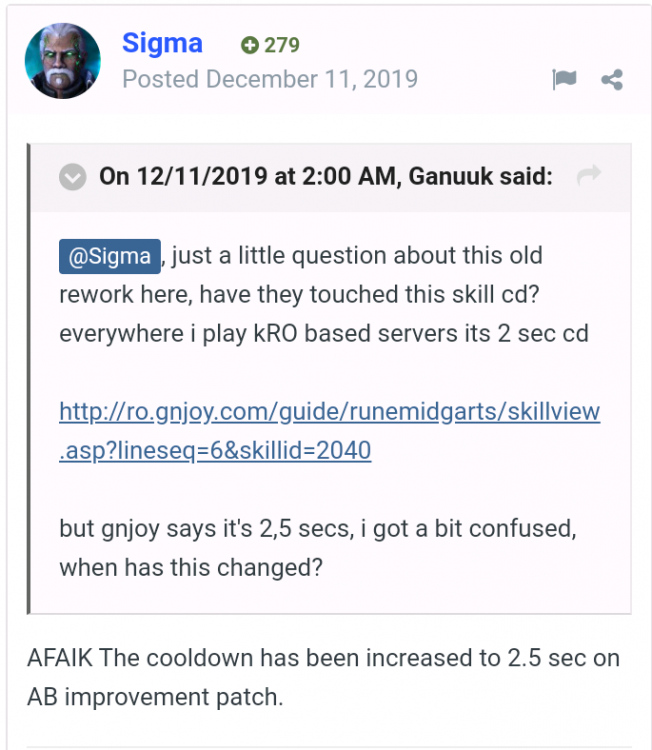Image resolution: width=652 pixels, height=750 pixels.
Task: Collapse the quote with the chevron toggle
Action: coord(73,177)
